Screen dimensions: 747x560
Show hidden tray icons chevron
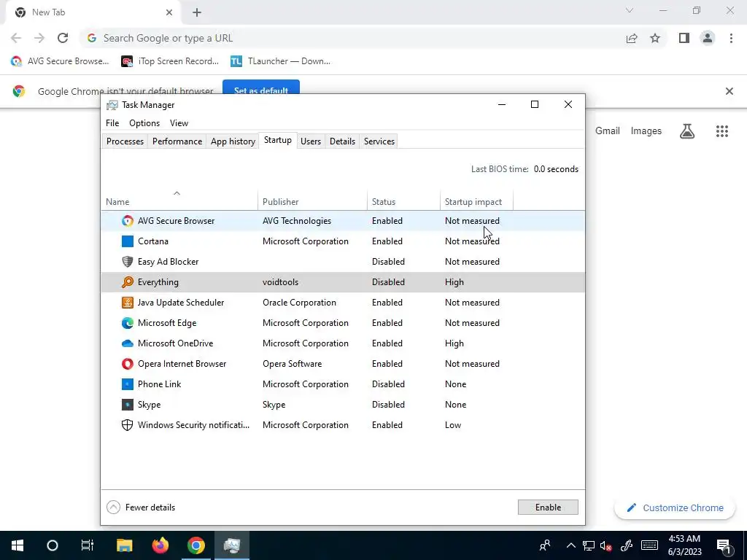[570, 545]
